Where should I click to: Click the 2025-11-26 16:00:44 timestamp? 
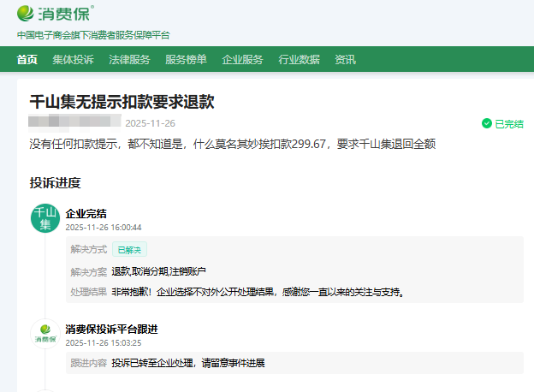coord(104,228)
